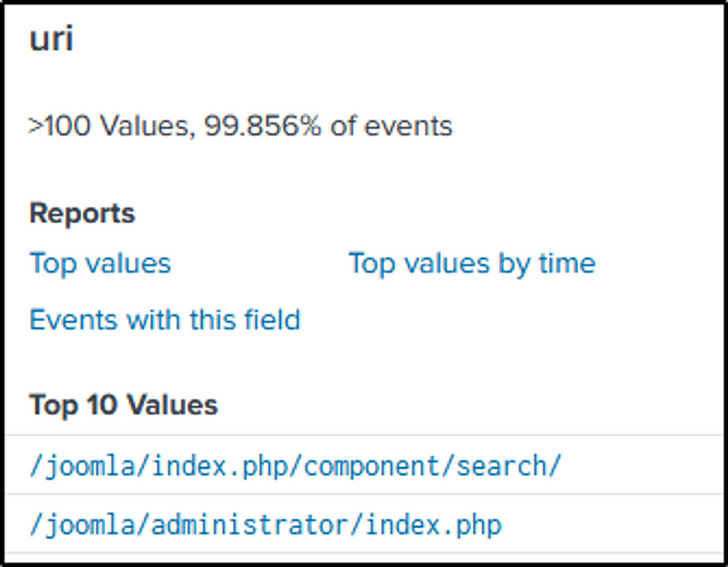Click the Reports section heading
Viewport: 728px width, 567px height.
pos(82,214)
